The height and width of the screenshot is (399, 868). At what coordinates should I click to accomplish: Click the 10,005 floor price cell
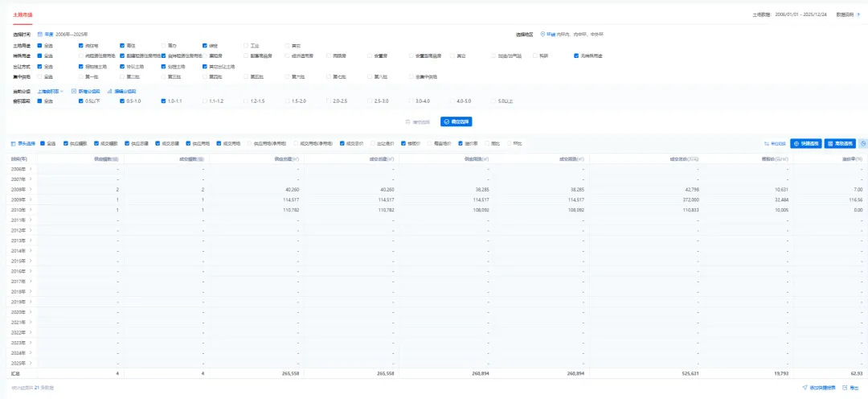pyautogui.click(x=782, y=210)
